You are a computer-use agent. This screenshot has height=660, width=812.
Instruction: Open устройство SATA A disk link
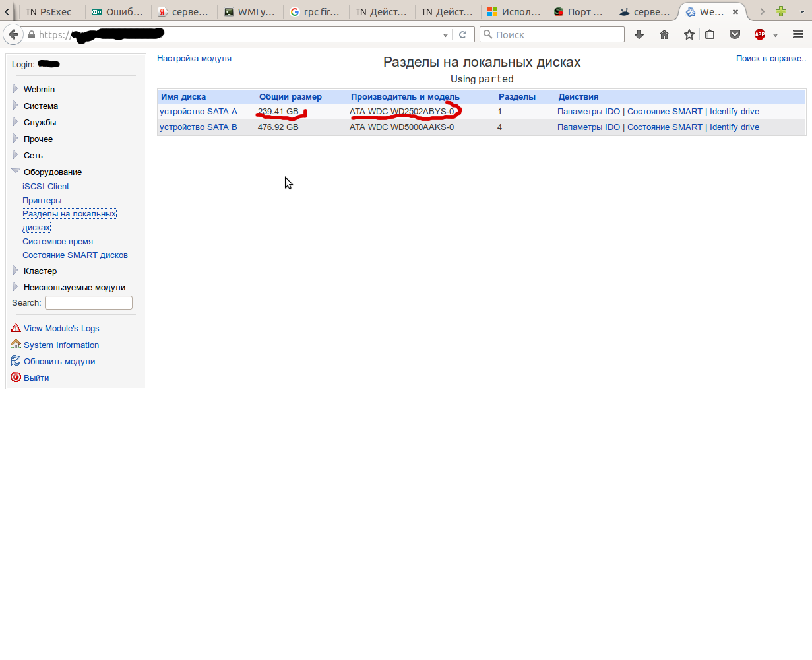click(198, 112)
